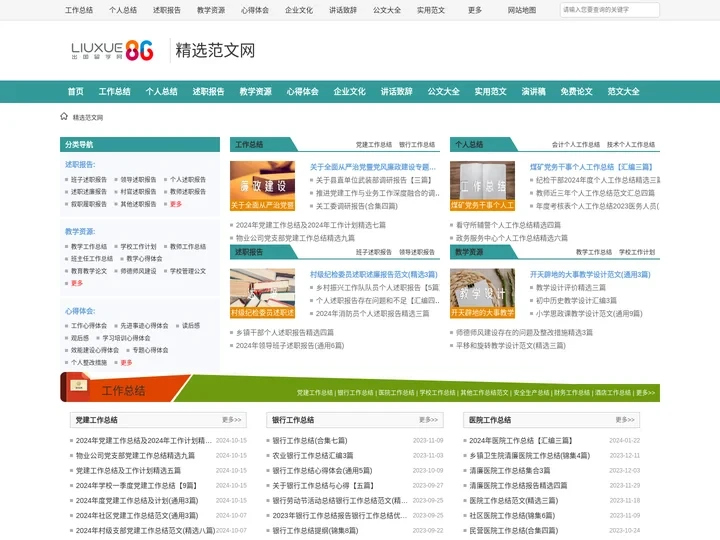The width and height of the screenshot is (720, 540).
Task: Click the LIUXUE86 site logo
Action: point(112,51)
